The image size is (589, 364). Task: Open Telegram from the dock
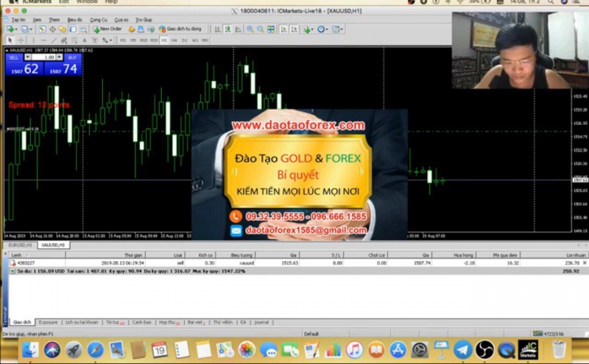pos(463,350)
